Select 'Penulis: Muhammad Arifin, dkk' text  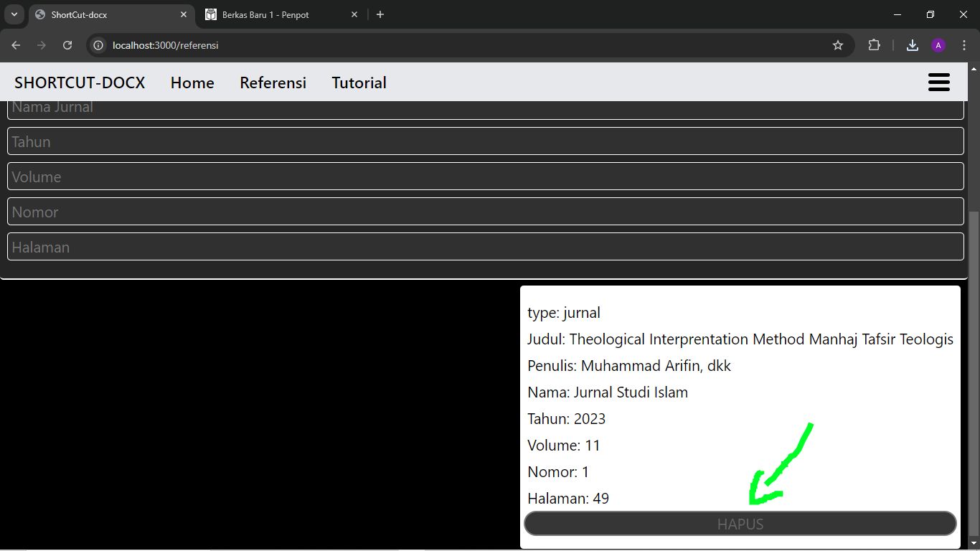629,366
